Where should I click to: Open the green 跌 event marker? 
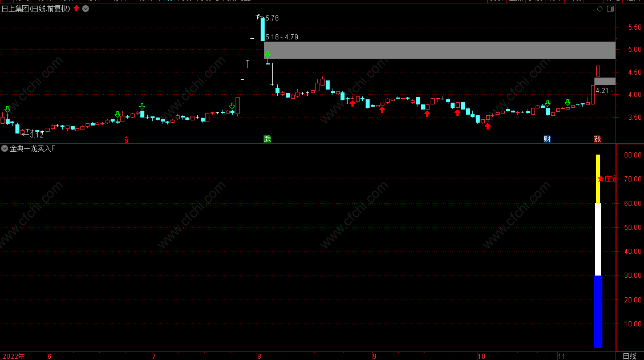(x=268, y=139)
